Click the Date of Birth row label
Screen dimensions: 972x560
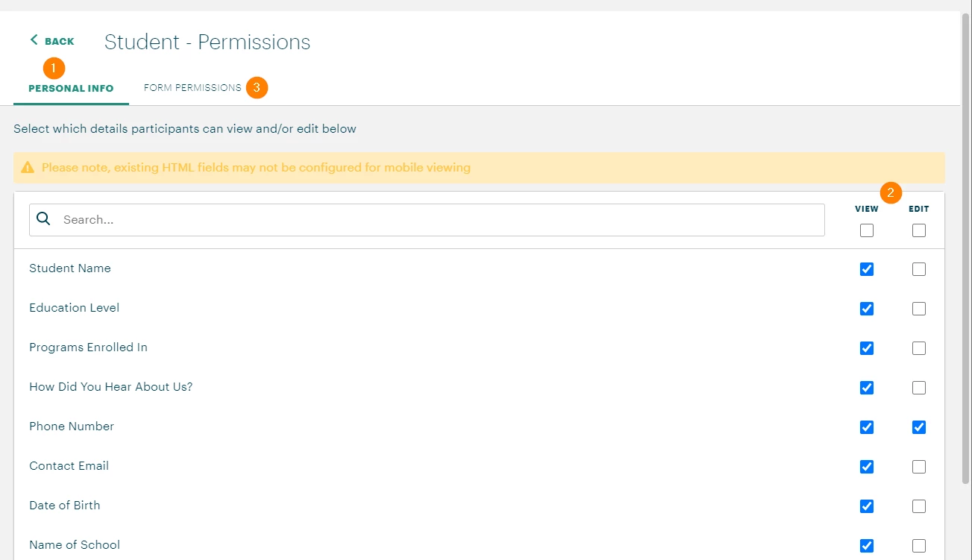click(65, 506)
